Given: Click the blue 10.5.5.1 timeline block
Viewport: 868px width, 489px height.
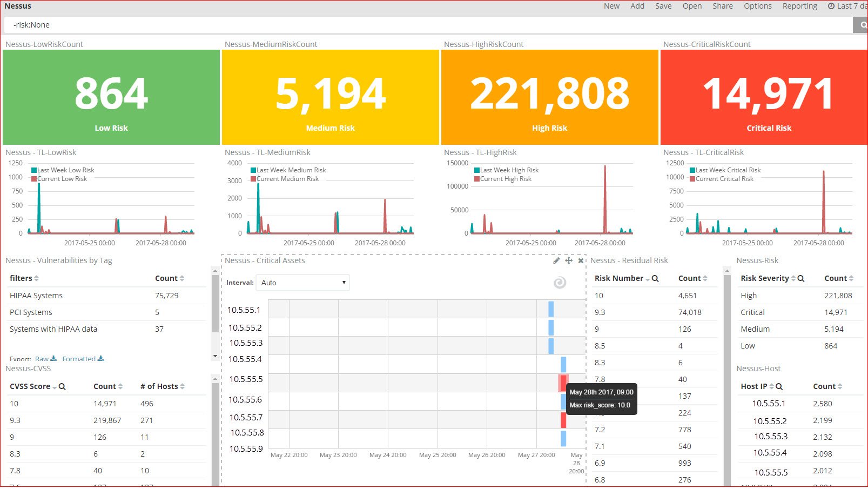Looking at the screenshot, I should click(x=551, y=309).
